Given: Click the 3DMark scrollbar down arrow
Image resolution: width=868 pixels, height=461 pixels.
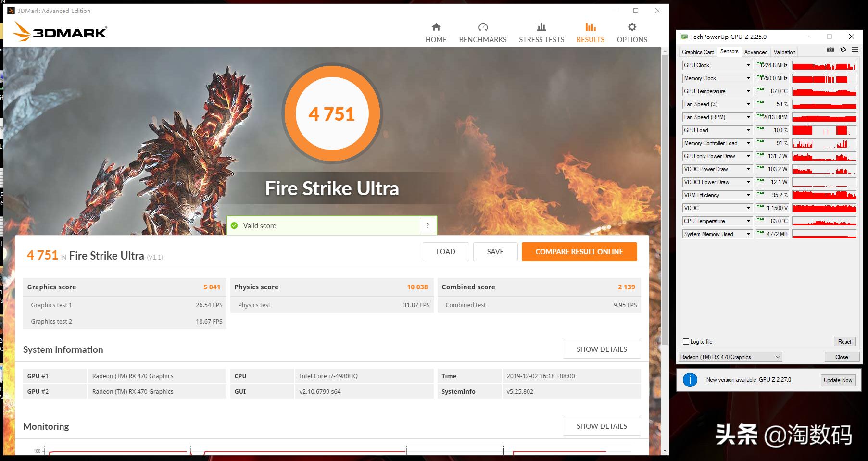Looking at the screenshot, I should coord(665,451).
